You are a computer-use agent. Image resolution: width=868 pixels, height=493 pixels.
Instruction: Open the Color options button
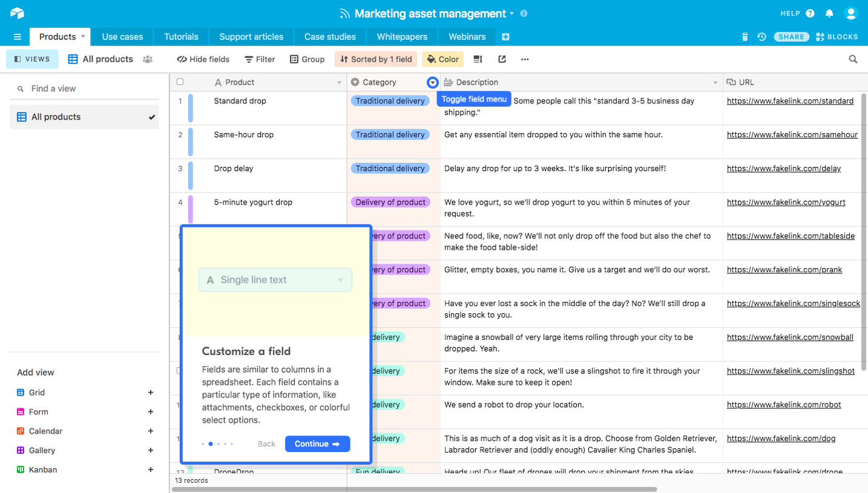[x=442, y=59]
